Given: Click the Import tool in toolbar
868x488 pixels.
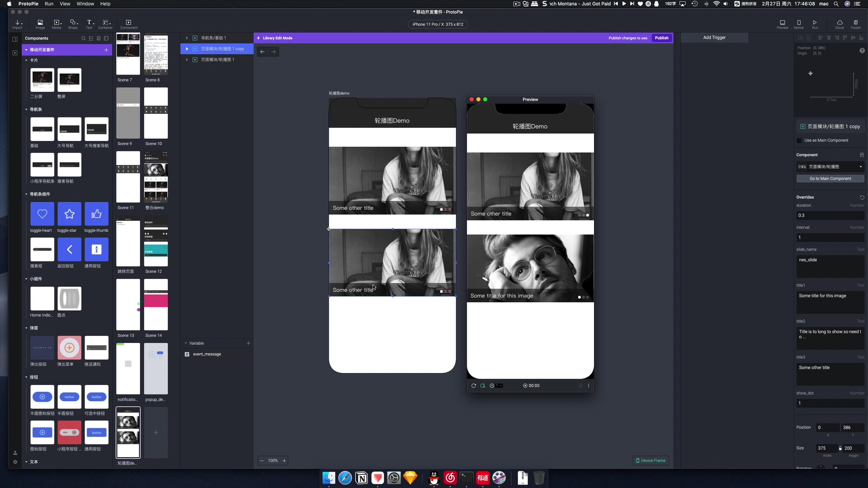Looking at the screenshot, I should click(x=17, y=24).
